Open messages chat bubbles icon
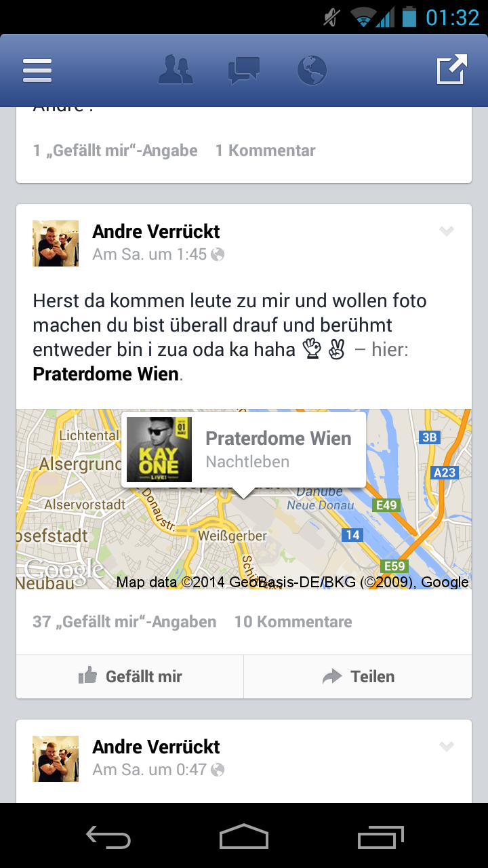The image size is (488, 868). tap(243, 71)
